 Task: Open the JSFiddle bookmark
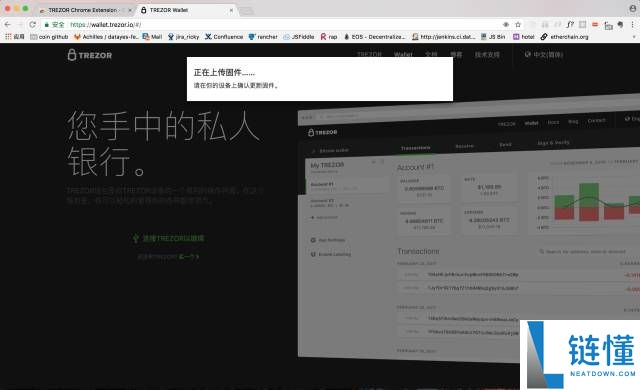pyautogui.click(x=299, y=37)
